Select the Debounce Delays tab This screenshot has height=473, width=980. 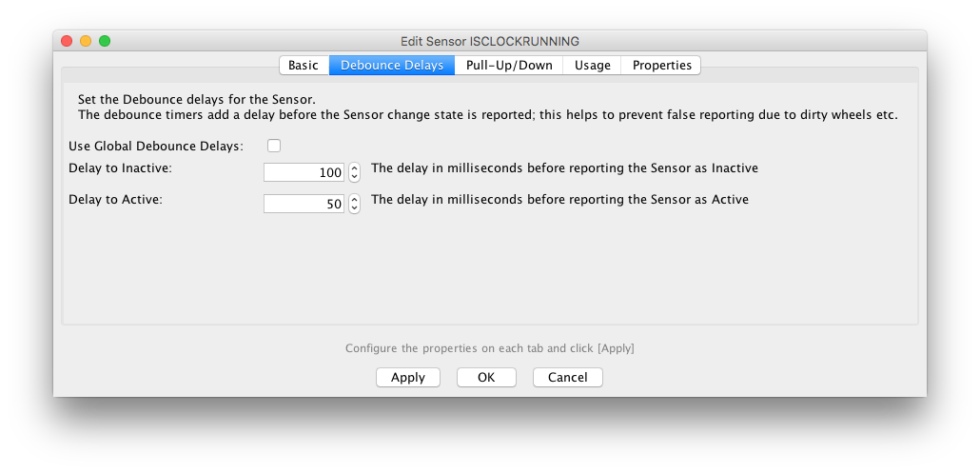click(392, 66)
